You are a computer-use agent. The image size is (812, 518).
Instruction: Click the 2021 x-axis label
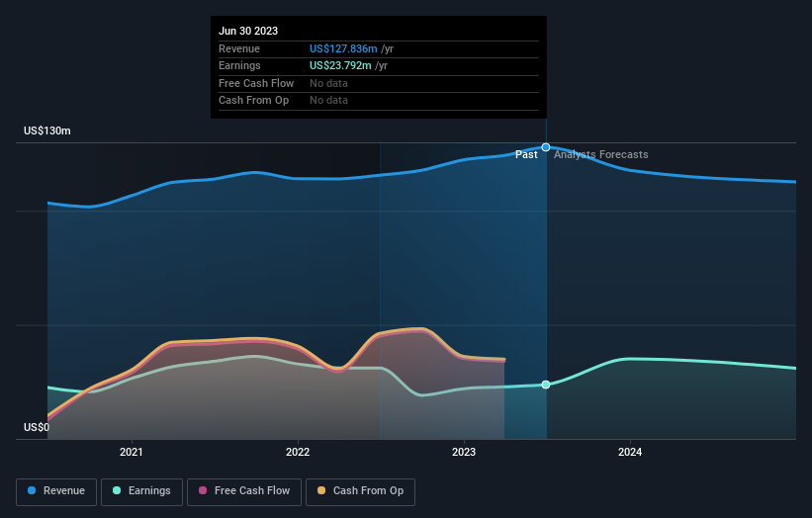pos(131,452)
